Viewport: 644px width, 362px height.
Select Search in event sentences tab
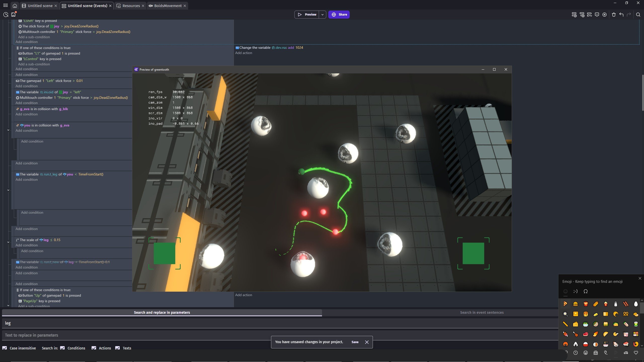[482, 312]
